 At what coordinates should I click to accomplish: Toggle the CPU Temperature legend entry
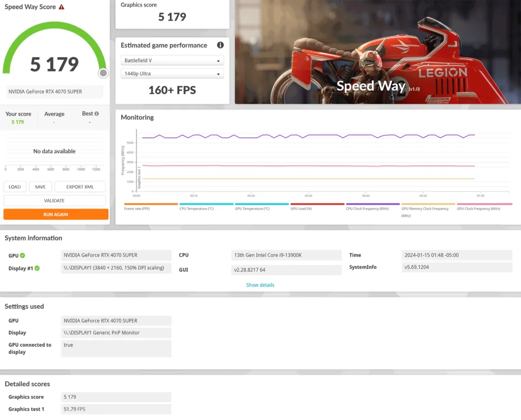point(207,207)
